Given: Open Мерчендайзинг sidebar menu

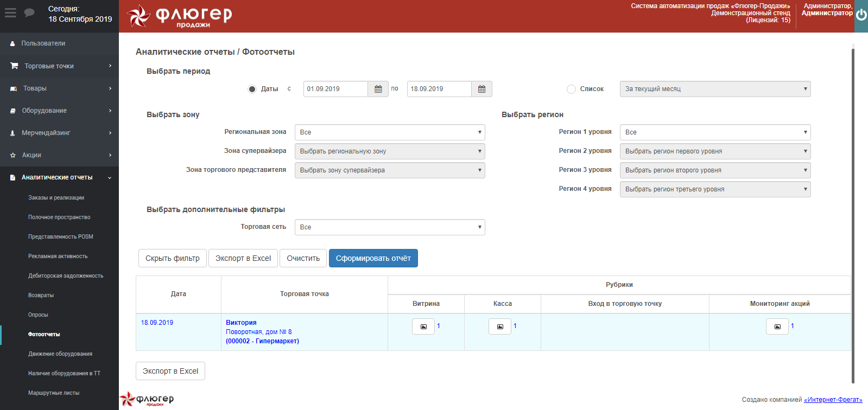Looking at the screenshot, I should [x=59, y=133].
